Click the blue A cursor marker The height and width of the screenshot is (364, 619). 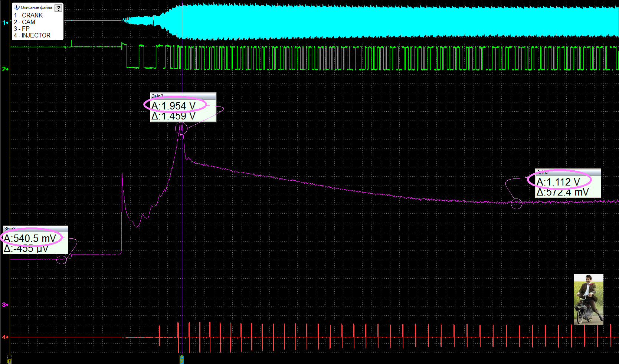point(182,356)
